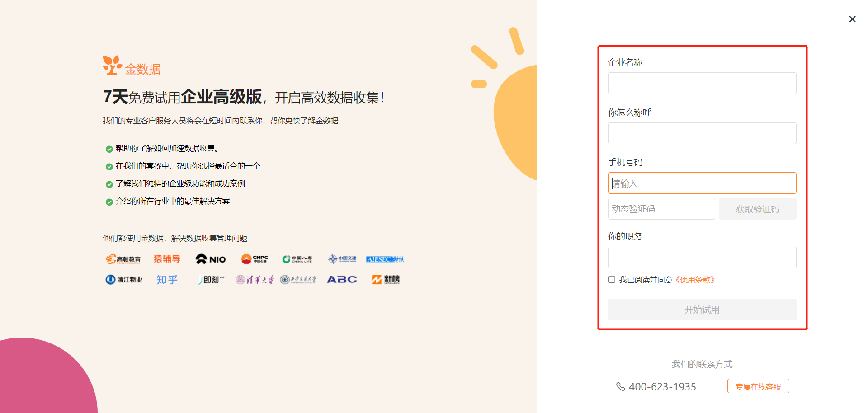Click the 高顿教育 customer logo
The width and height of the screenshot is (868, 413).
123,259
